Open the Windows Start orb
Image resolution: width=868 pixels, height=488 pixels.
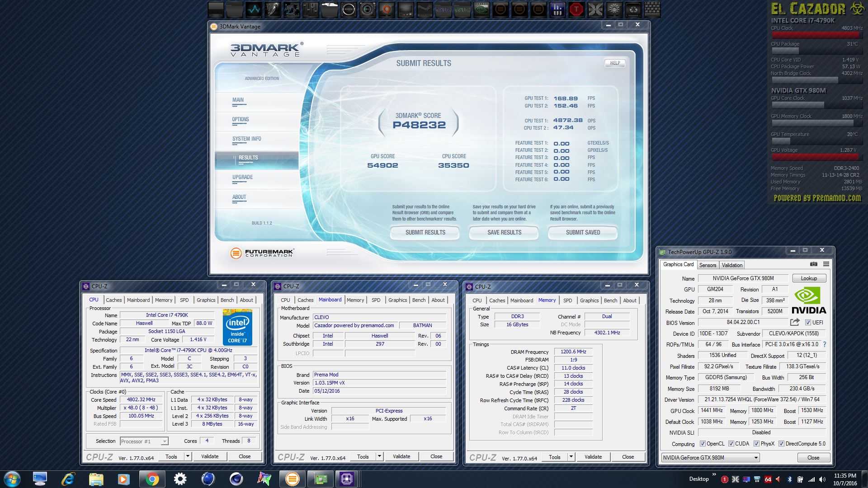pyautogui.click(x=12, y=479)
